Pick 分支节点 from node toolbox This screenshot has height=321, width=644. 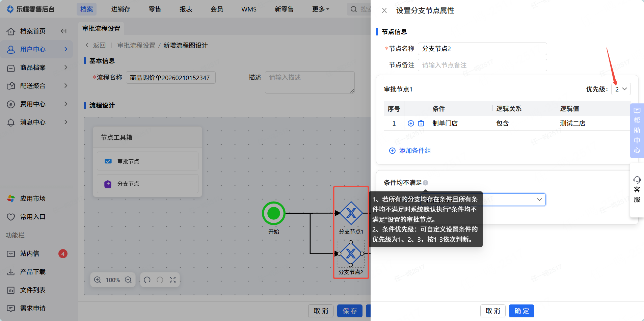147,184
